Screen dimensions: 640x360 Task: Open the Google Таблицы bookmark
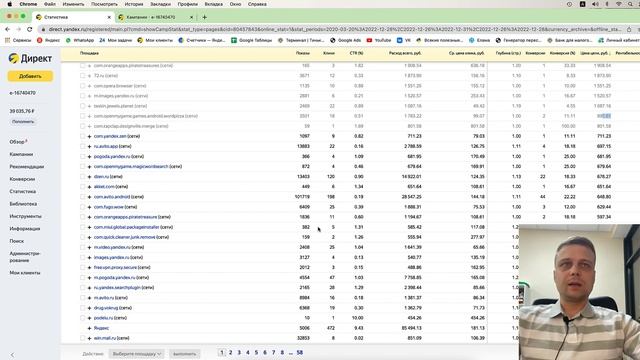click(252, 40)
